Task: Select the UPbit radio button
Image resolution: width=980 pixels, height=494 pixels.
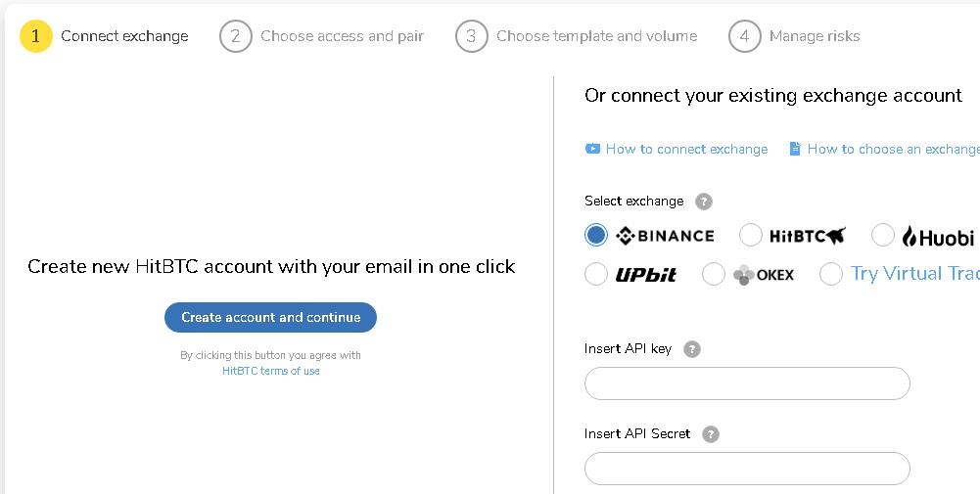Action: 595,274
